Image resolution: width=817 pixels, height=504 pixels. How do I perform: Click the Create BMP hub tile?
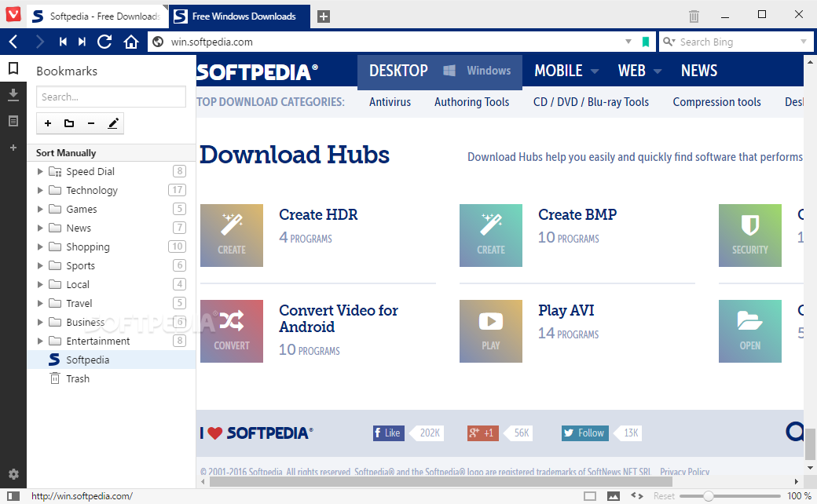point(491,236)
